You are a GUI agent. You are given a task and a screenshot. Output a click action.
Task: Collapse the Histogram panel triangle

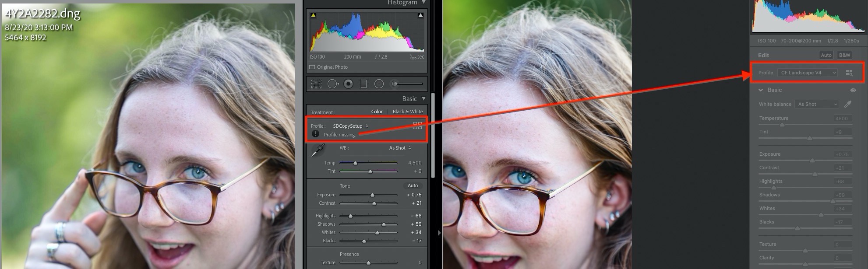423,3
